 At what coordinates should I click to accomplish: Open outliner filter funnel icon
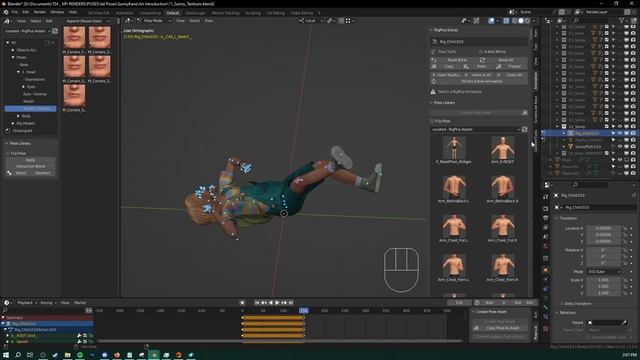pyautogui.click(x=622, y=20)
